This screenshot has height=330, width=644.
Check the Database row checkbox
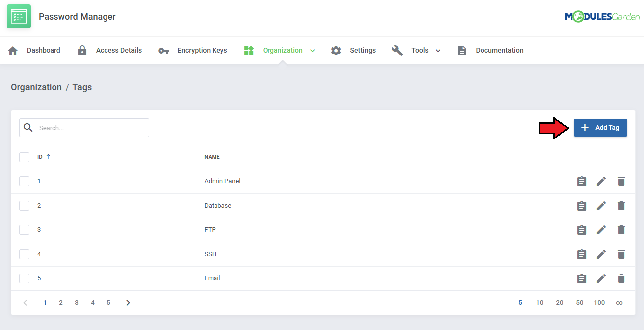coord(24,206)
